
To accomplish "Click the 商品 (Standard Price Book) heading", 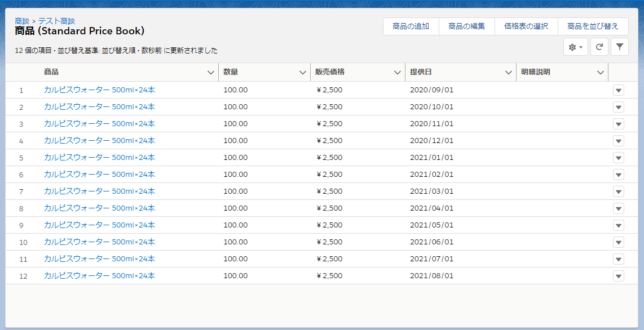I will point(80,31).
